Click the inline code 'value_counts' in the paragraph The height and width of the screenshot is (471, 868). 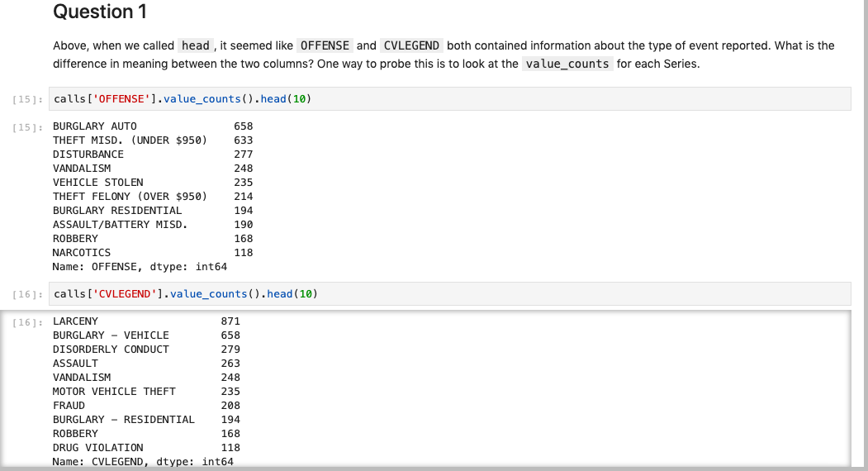(x=567, y=64)
